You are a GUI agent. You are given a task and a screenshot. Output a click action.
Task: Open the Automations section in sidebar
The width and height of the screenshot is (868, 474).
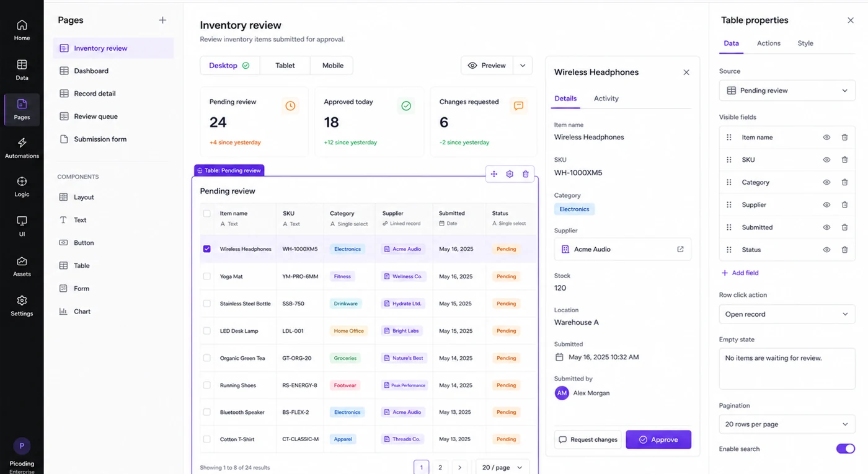click(x=22, y=149)
